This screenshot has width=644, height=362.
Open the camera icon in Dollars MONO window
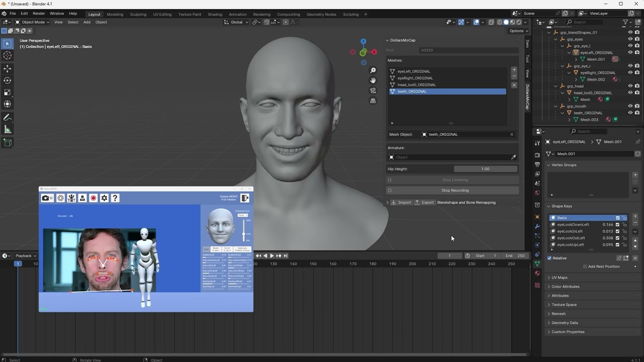(x=47, y=198)
